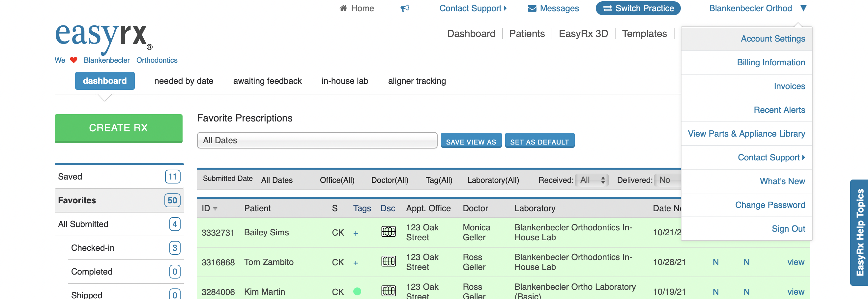Viewport: 868px width, 299px height.
Task: Open Templates navigation link
Action: (x=644, y=33)
